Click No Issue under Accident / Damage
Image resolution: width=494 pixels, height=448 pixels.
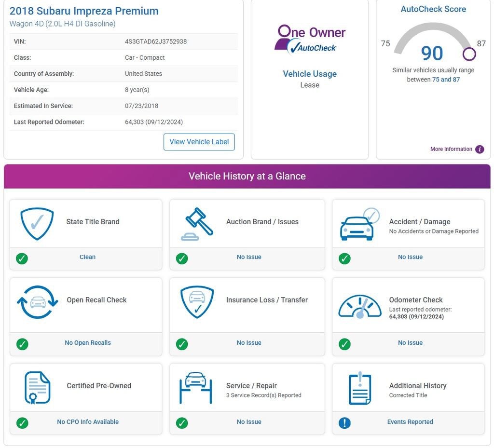[x=410, y=257]
